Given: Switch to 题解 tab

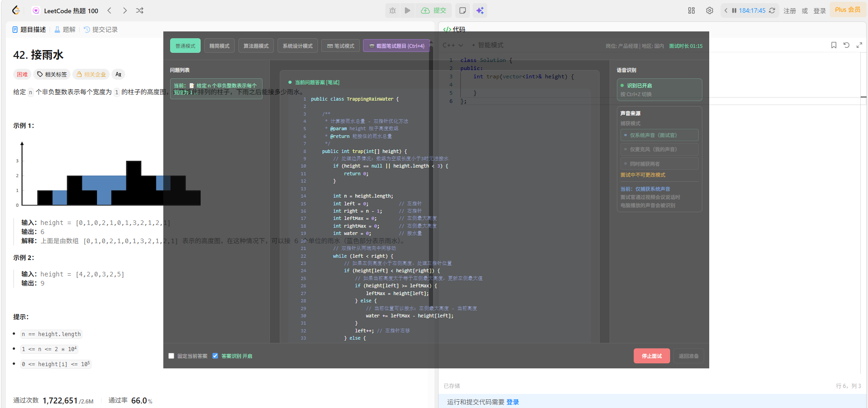Looking at the screenshot, I should point(65,30).
